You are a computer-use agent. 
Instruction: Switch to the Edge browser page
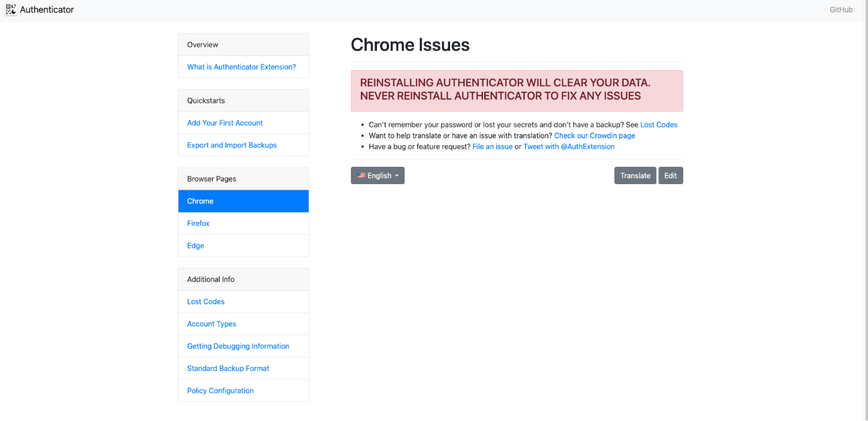point(195,246)
